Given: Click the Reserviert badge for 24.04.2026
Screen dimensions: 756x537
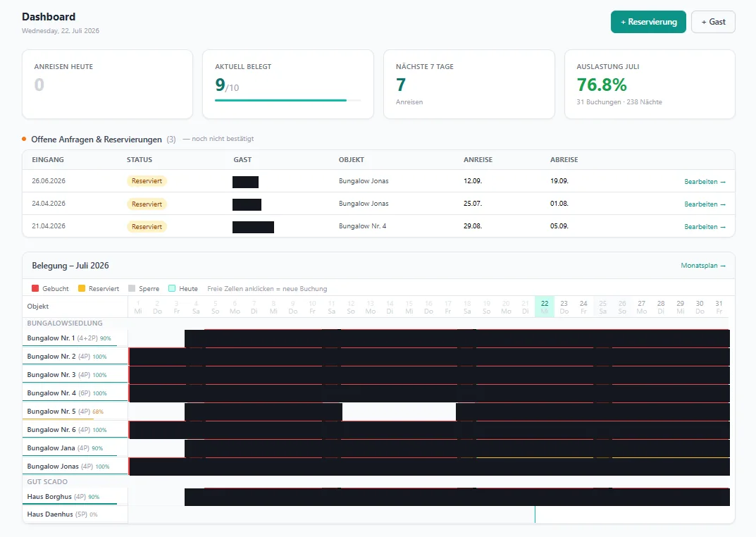Looking at the screenshot, I should coord(147,204).
